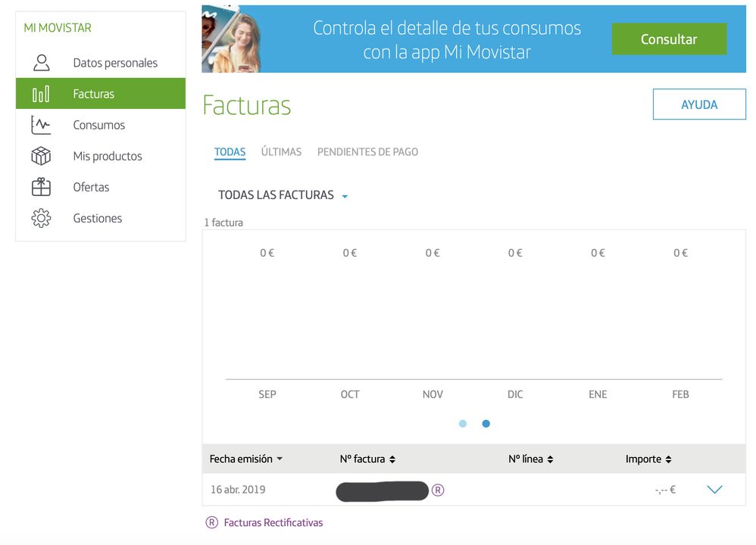Expand the 16 abr. 2019 invoice row
756x545 pixels.
point(714,490)
